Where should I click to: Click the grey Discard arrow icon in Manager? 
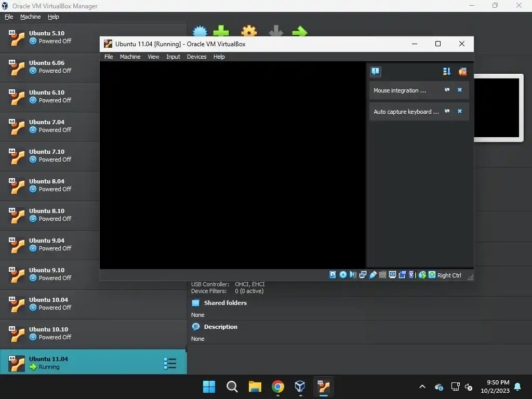click(276, 31)
